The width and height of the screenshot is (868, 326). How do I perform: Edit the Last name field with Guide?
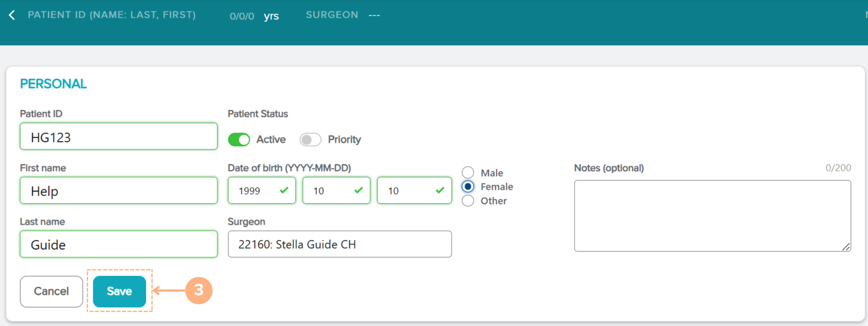pos(118,244)
